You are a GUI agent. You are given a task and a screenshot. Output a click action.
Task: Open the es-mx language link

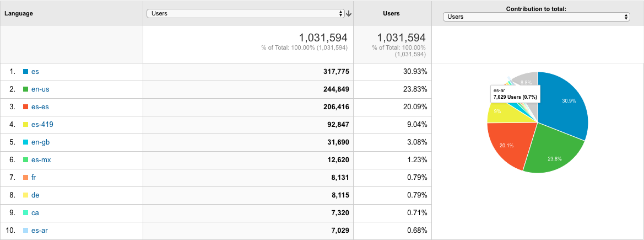[x=41, y=160]
